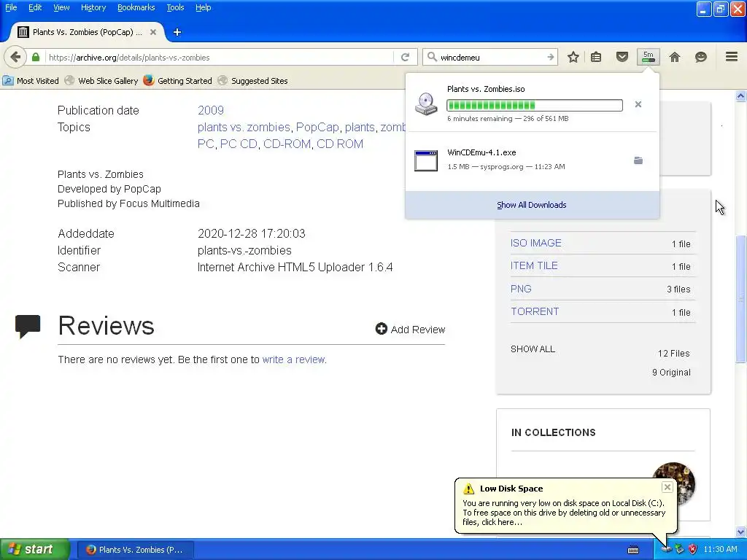Open the Web Slice Gallery bookmark
Screen dimensions: 747x560
(x=101, y=81)
